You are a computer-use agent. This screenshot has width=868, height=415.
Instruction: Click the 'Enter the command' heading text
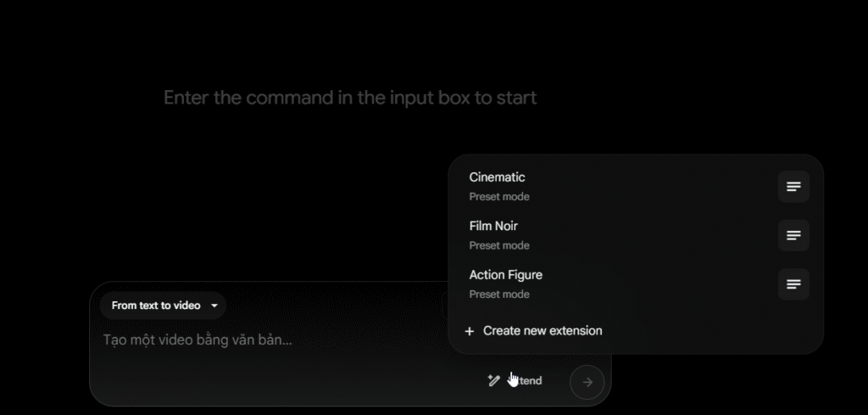coord(350,98)
